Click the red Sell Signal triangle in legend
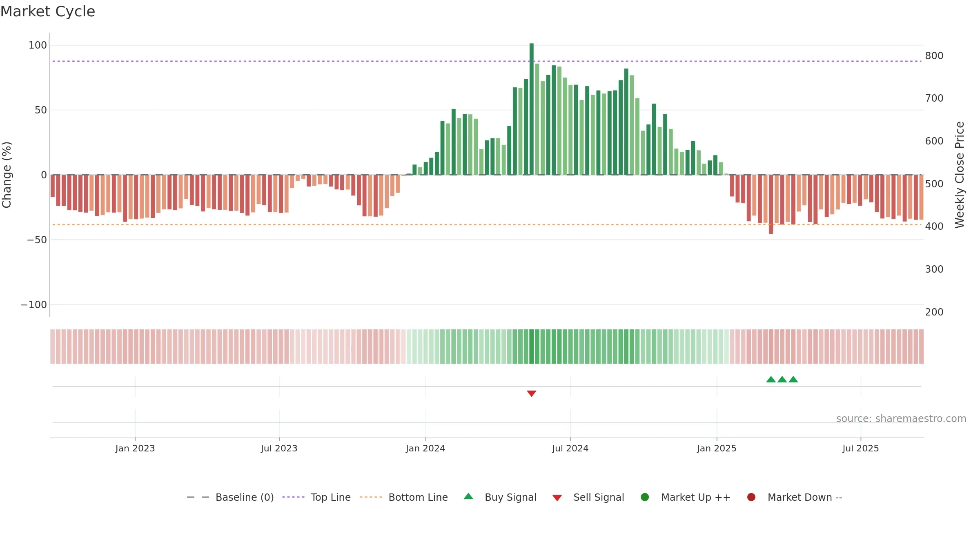Screen dimensions: 980x551 coord(557,498)
